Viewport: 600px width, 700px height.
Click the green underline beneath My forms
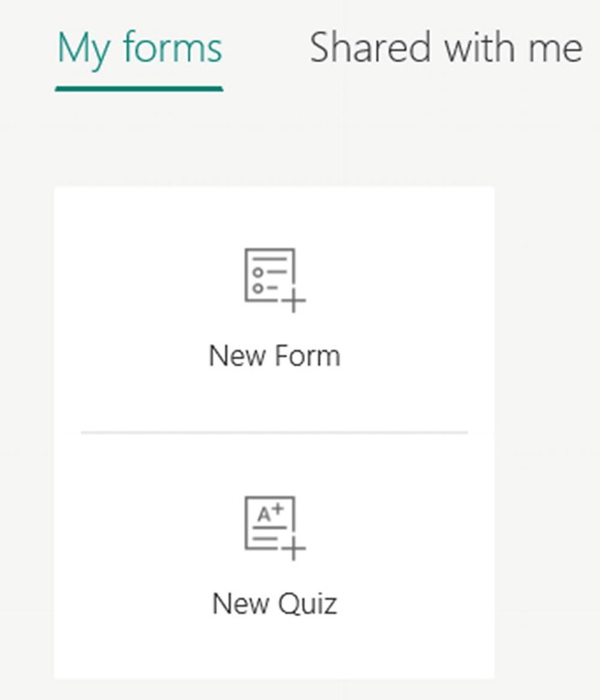point(139,88)
